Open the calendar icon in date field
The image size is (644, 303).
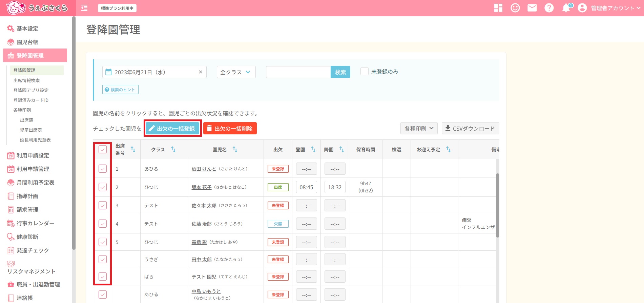pos(108,72)
